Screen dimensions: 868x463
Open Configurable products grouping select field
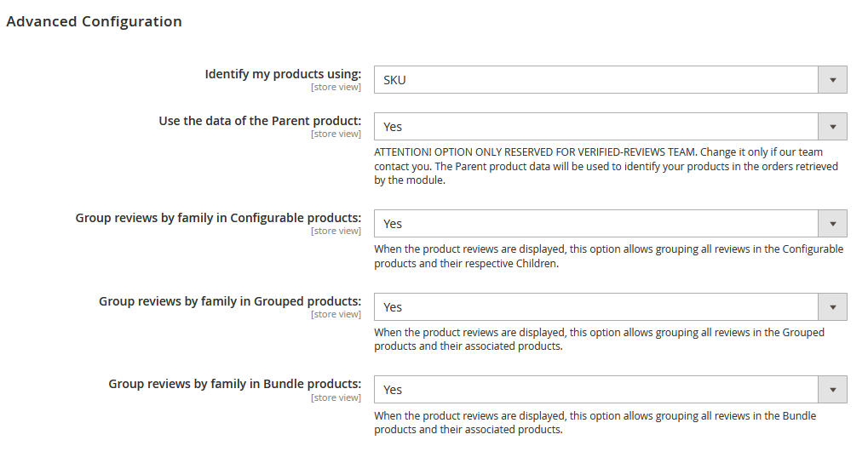click(596, 224)
